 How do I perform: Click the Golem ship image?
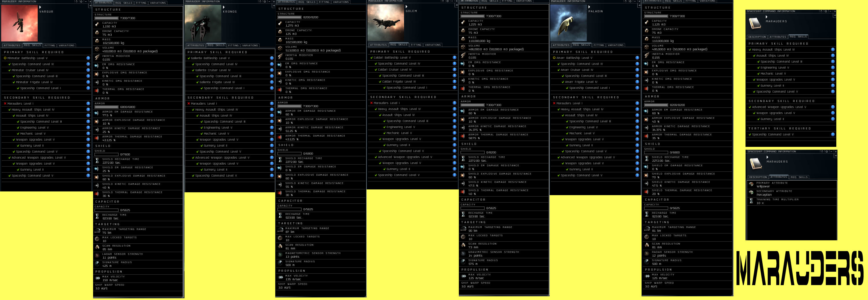(x=386, y=23)
